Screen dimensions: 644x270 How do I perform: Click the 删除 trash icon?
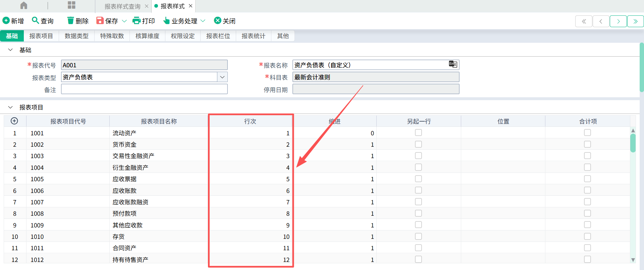point(70,20)
